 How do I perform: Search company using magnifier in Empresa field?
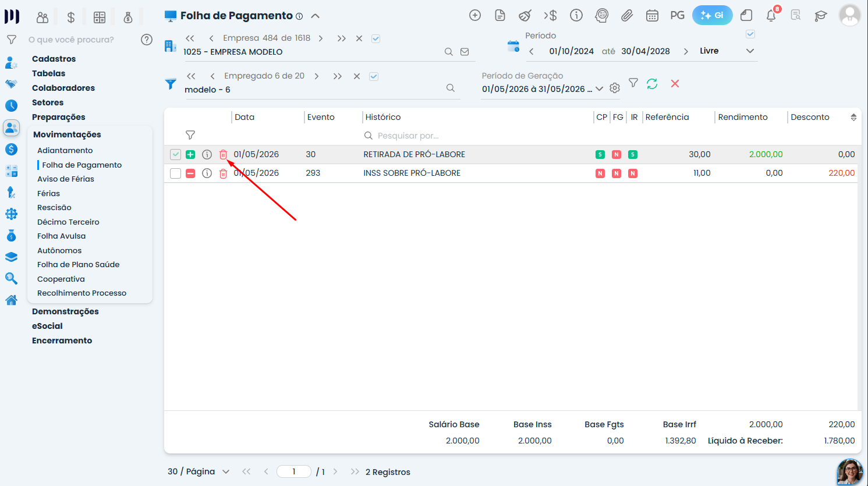click(449, 52)
